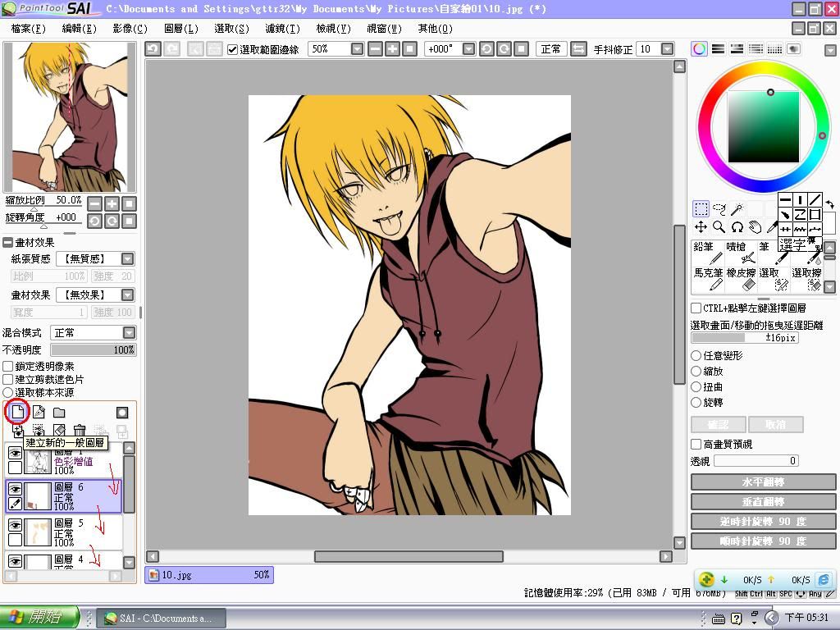Select the 縮放 radio option

tap(696, 371)
